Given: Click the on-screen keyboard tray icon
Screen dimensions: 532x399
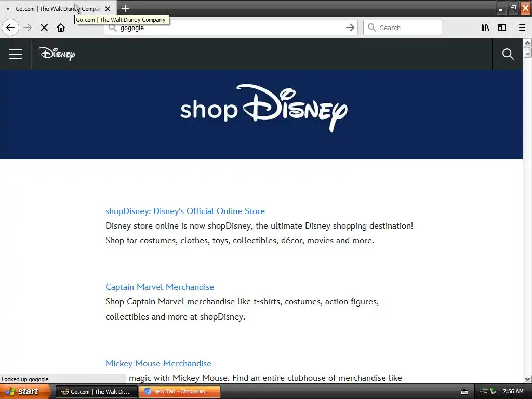Looking at the screenshot, I should 464,392.
